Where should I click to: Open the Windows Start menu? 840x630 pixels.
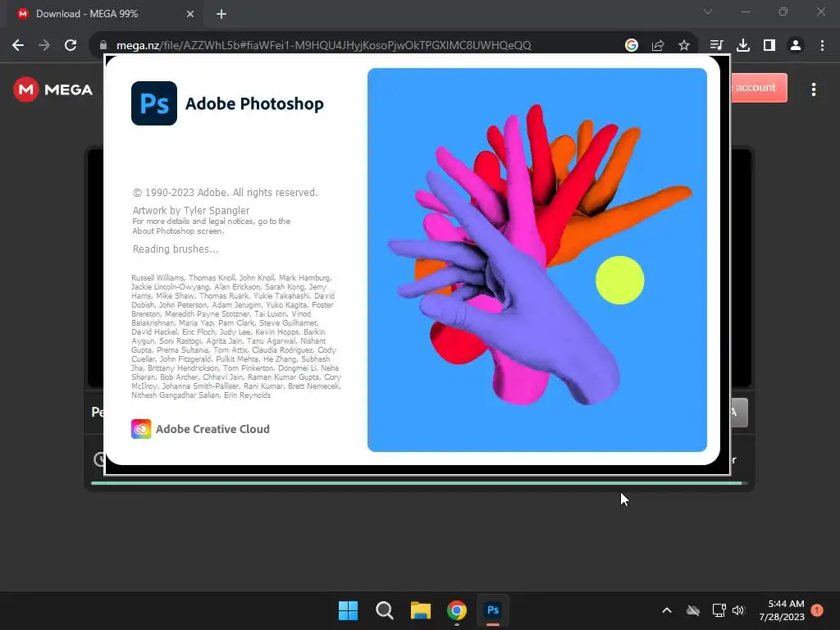point(348,610)
